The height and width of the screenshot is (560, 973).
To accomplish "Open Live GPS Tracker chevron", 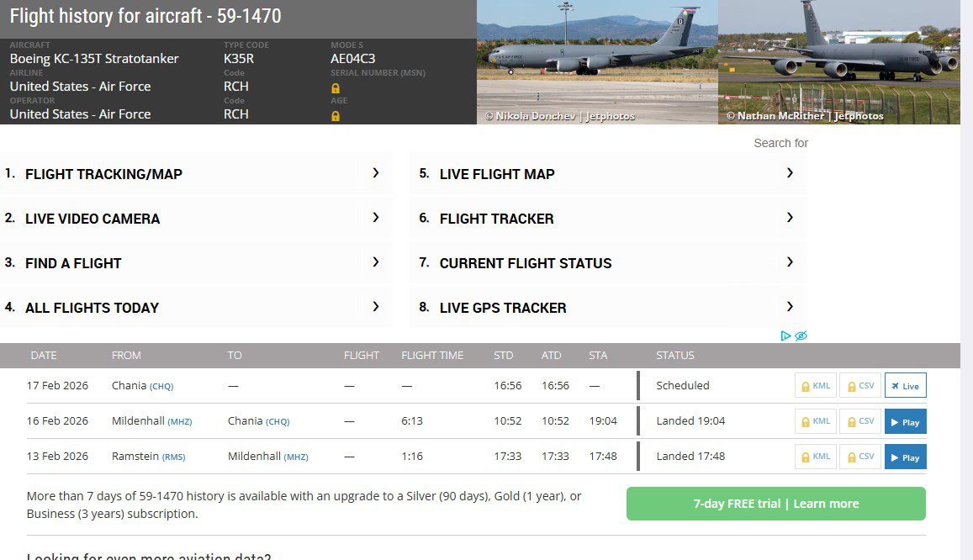I will coord(790,307).
